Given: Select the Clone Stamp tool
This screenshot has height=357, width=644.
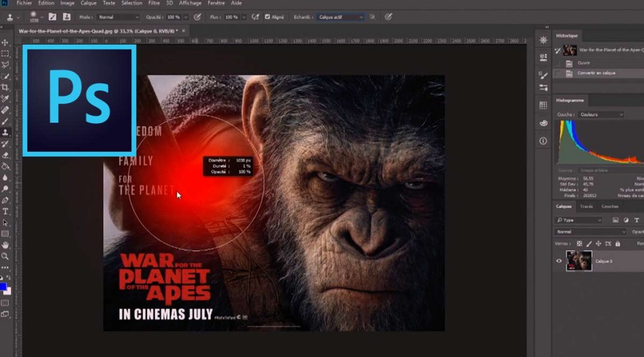Looking at the screenshot, I should tap(5, 133).
